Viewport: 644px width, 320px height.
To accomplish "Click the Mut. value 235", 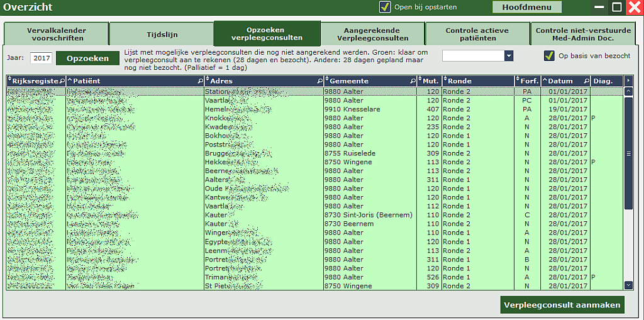I will (433, 127).
